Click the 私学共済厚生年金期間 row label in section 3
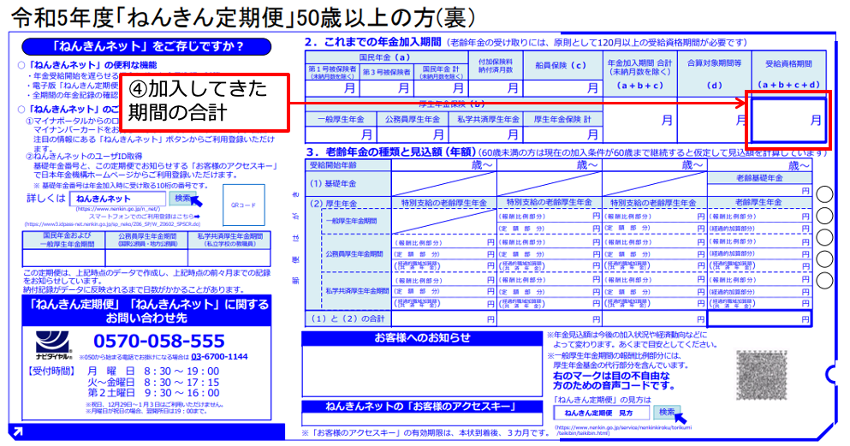The image size is (850, 446). (x=357, y=292)
